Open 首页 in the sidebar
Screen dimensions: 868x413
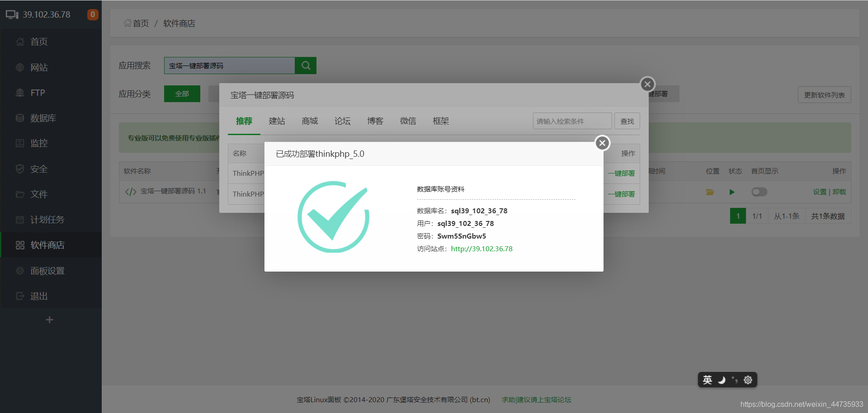(x=51, y=42)
